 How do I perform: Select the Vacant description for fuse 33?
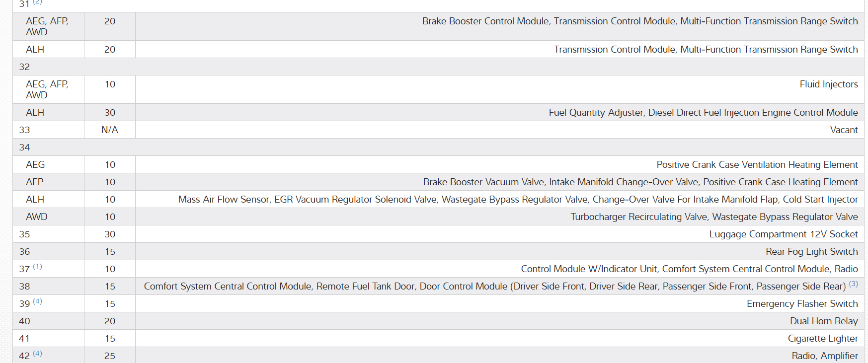(844, 130)
